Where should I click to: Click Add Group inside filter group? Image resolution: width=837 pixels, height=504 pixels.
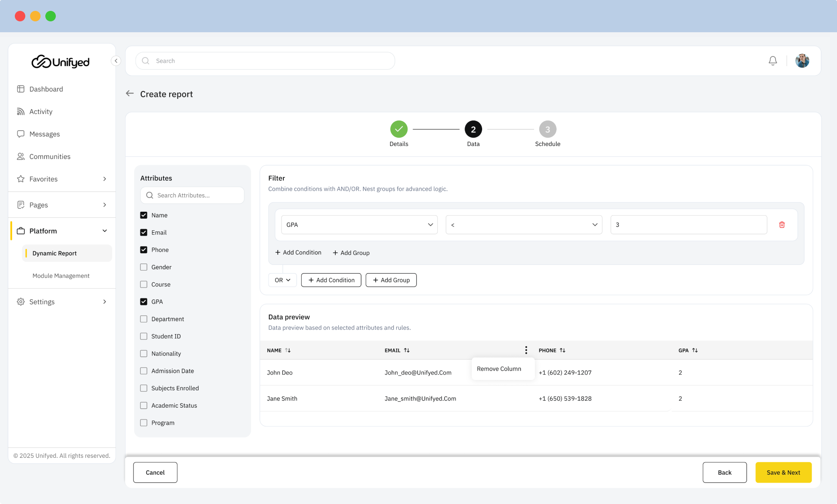(x=351, y=253)
